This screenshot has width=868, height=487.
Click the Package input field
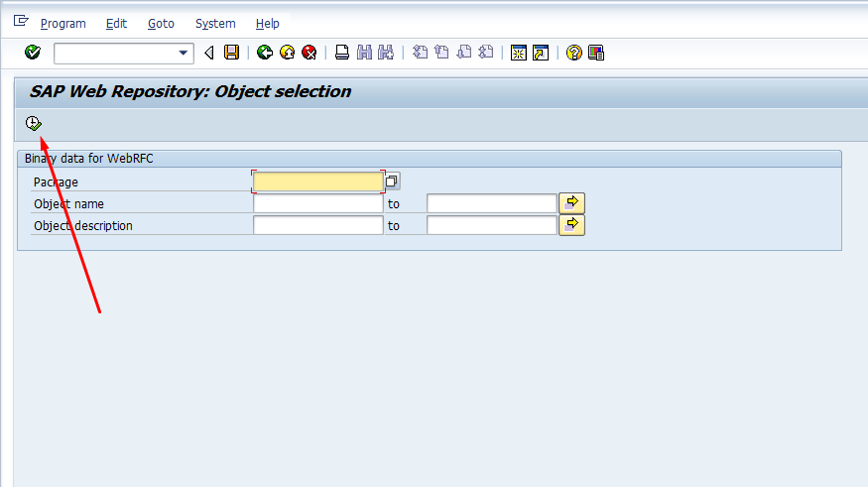click(318, 182)
